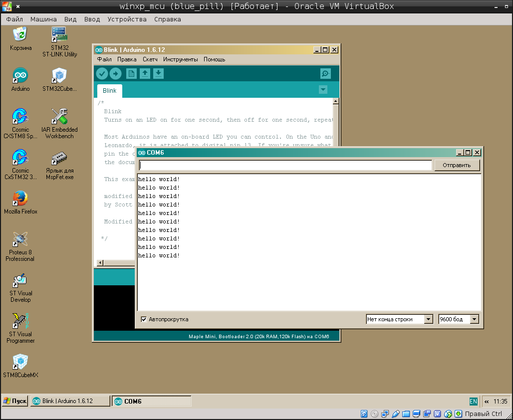This screenshot has width=513, height=420.
Task: Click the last hello world! line in monitor
Action: click(159, 255)
